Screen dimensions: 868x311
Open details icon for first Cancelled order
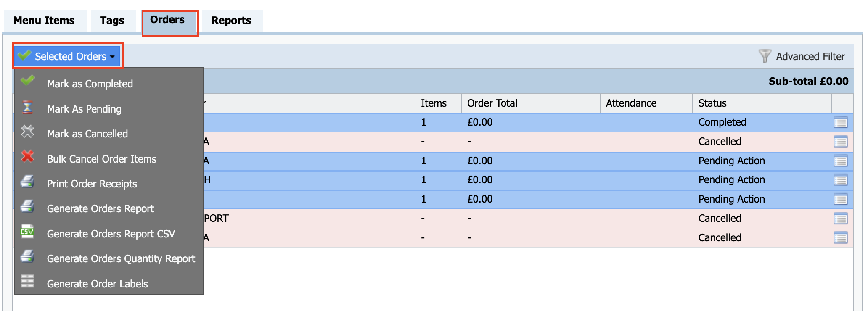pyautogui.click(x=840, y=142)
